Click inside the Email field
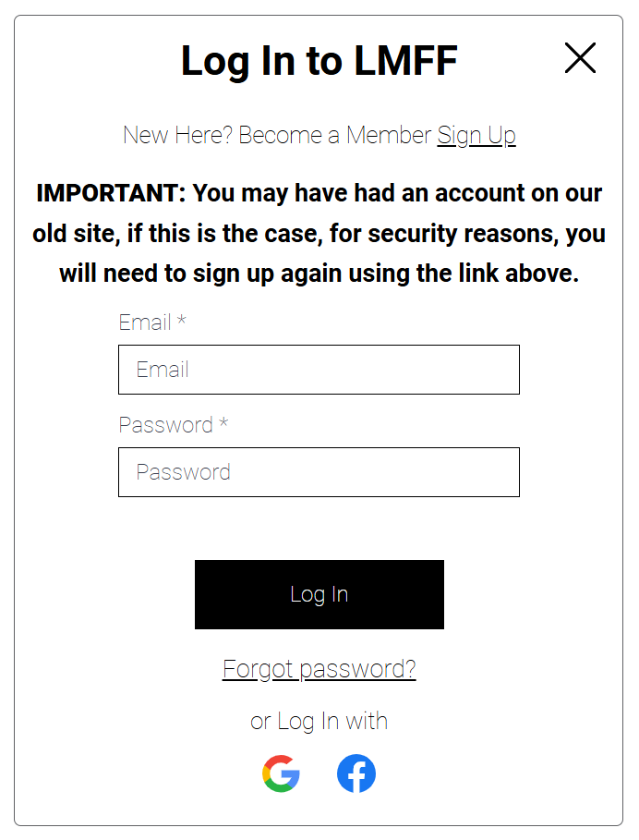This screenshot has width=639, height=840. point(319,370)
